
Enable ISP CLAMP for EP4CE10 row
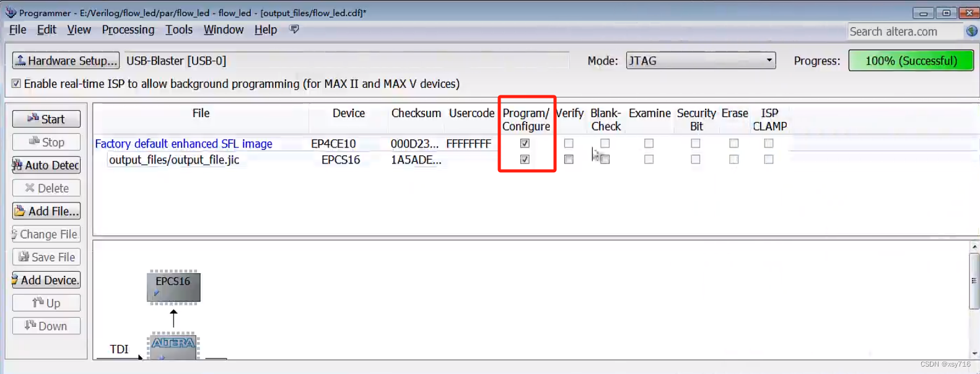point(769,143)
